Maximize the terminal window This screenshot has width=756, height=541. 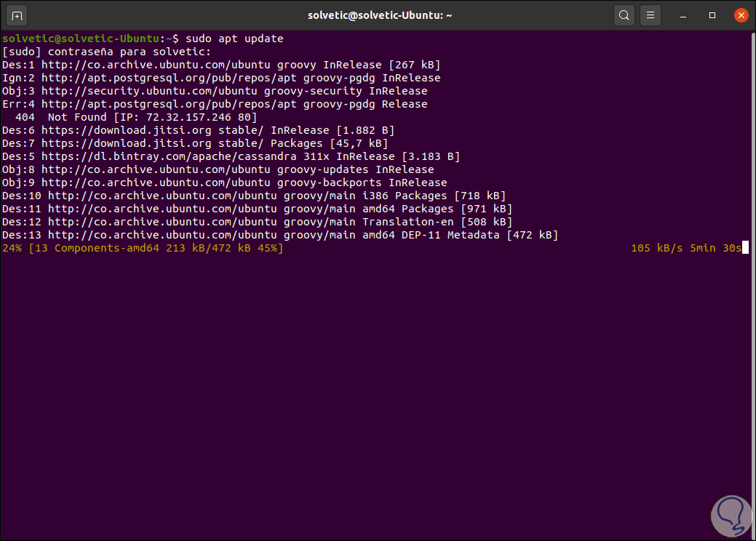712,15
